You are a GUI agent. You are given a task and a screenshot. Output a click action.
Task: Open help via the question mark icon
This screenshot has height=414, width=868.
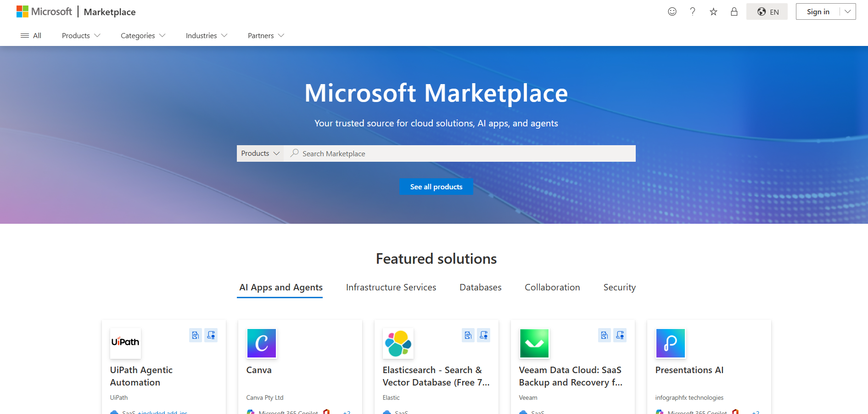pos(693,11)
